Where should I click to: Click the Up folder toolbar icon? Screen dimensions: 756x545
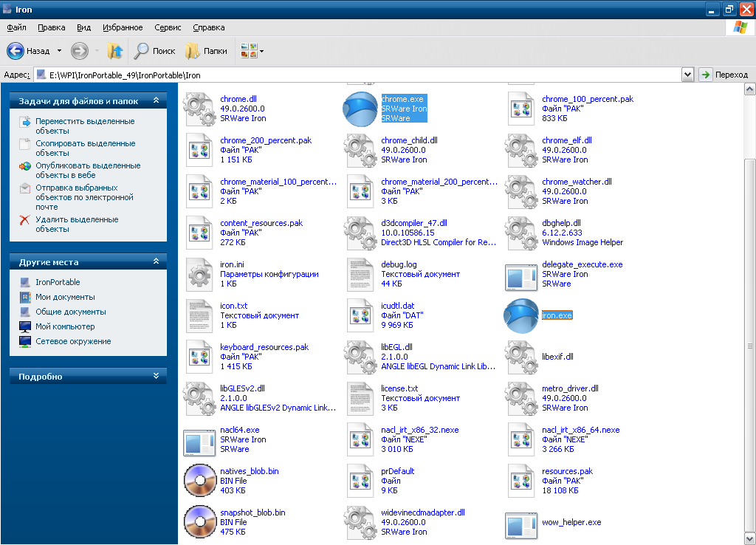click(115, 51)
